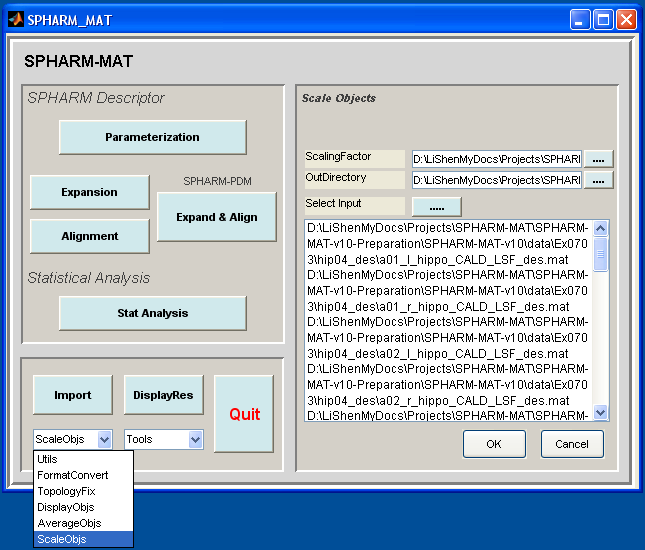Quit the SPHARM-MAT application

point(244,414)
